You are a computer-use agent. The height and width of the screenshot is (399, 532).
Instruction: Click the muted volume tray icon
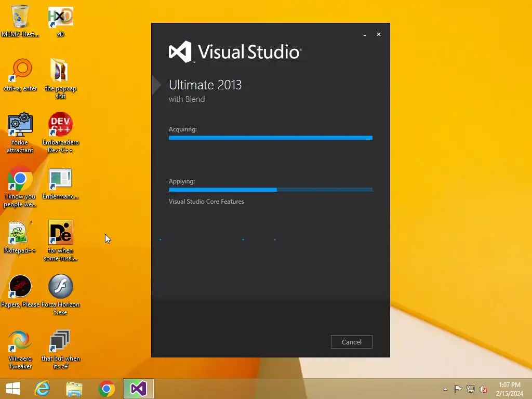483,389
